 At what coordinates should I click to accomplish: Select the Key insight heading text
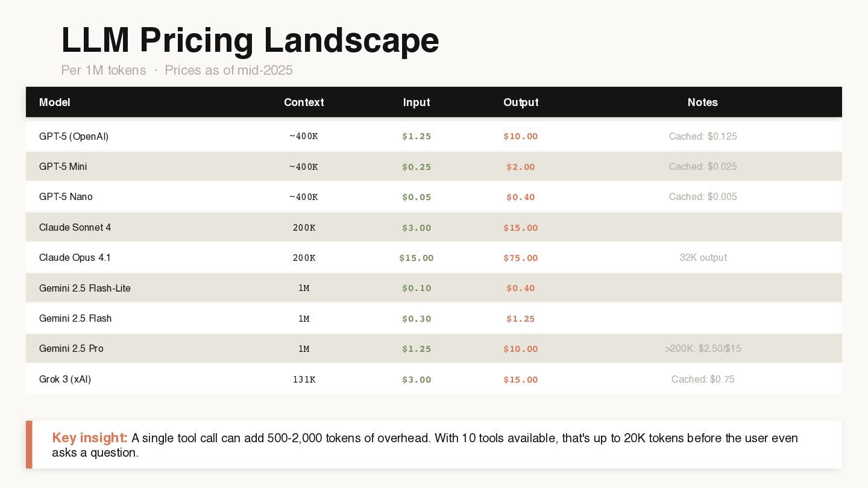90,437
